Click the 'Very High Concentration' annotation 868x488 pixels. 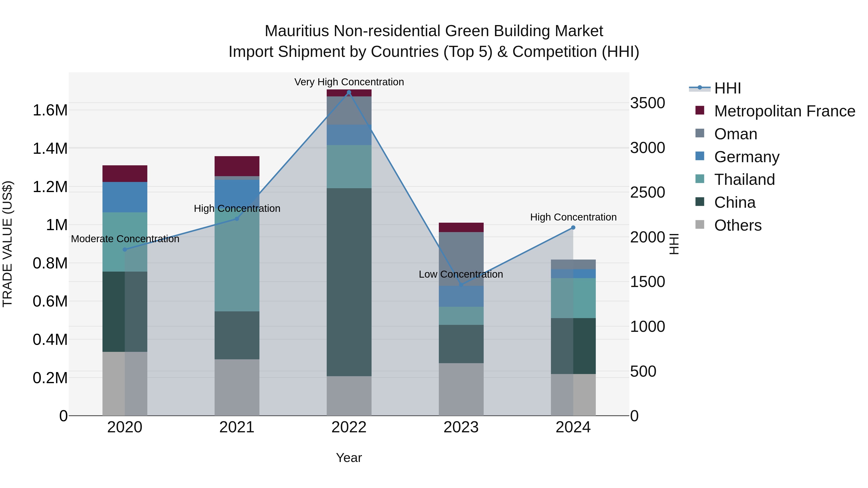coord(349,82)
